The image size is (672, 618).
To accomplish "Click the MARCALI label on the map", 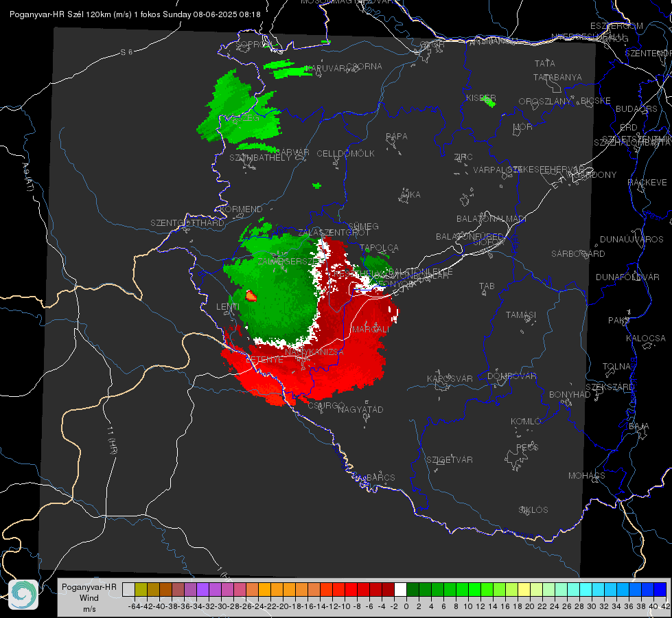I will (370, 330).
